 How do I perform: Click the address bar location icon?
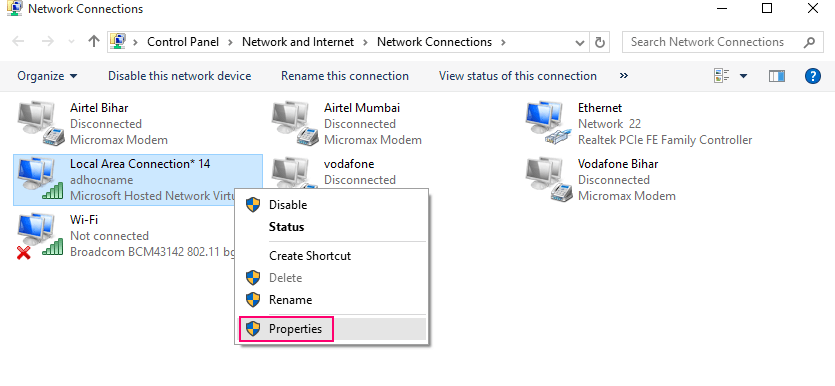coord(117,42)
